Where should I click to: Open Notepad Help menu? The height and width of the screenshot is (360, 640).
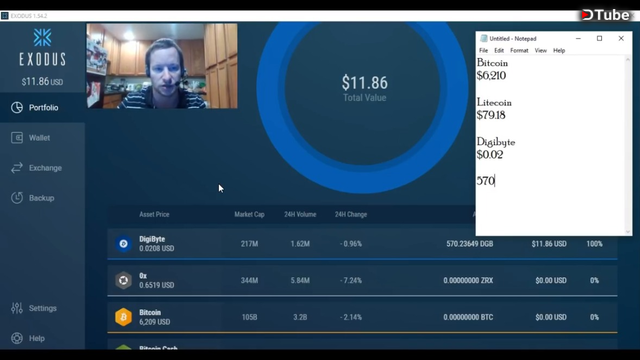559,51
